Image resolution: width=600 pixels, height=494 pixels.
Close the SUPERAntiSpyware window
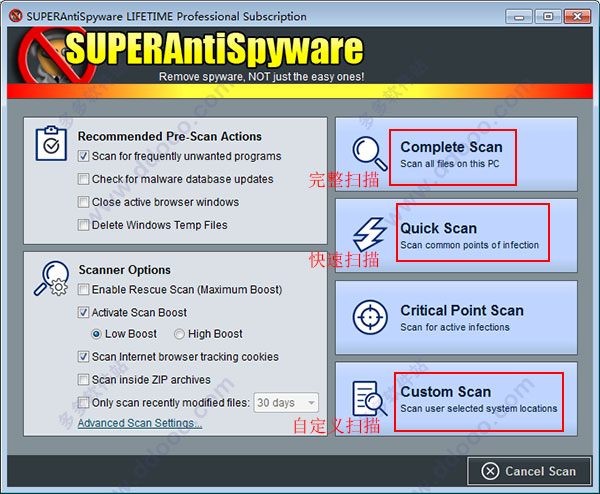coord(577,17)
